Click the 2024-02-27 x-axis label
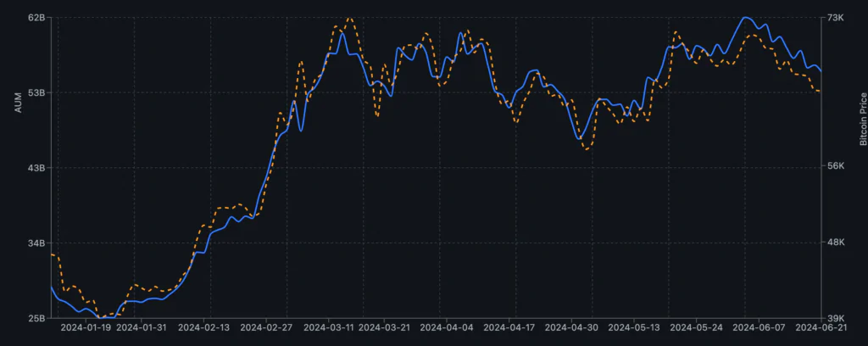The image size is (868, 346). click(x=267, y=326)
